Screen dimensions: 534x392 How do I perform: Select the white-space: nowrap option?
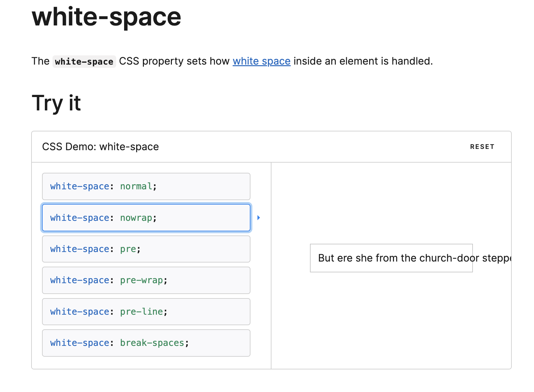146,218
